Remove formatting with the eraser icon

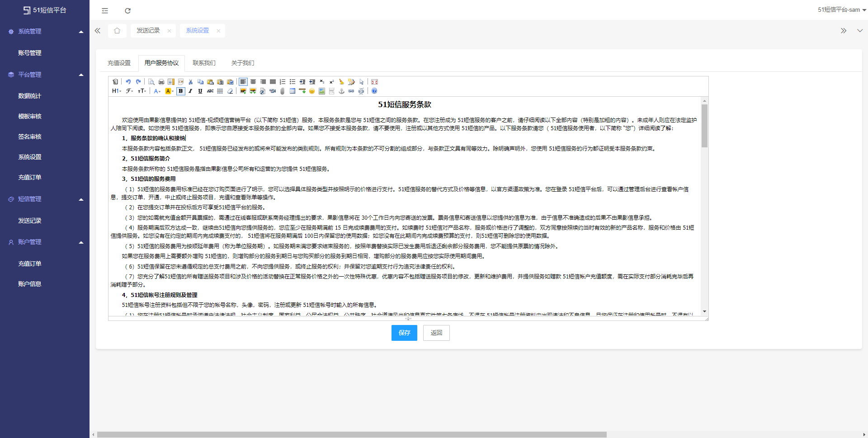point(230,91)
